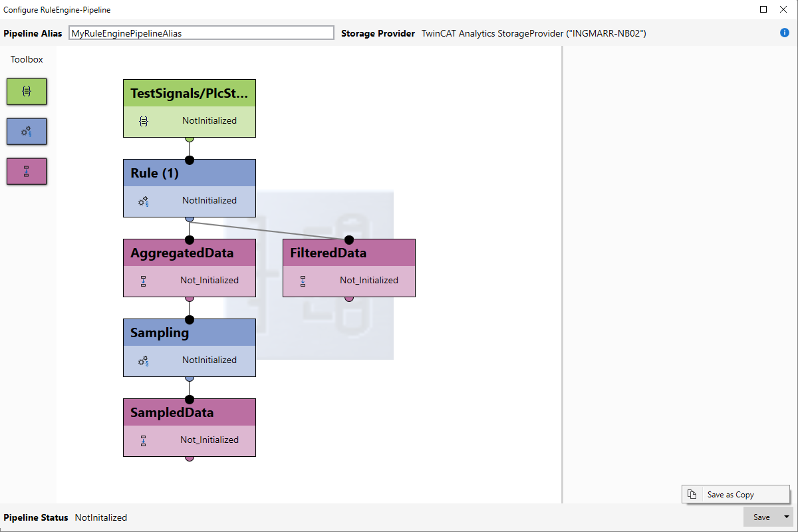Click copy icon beside Save as Copy
This screenshot has width=798, height=532.
(x=692, y=494)
